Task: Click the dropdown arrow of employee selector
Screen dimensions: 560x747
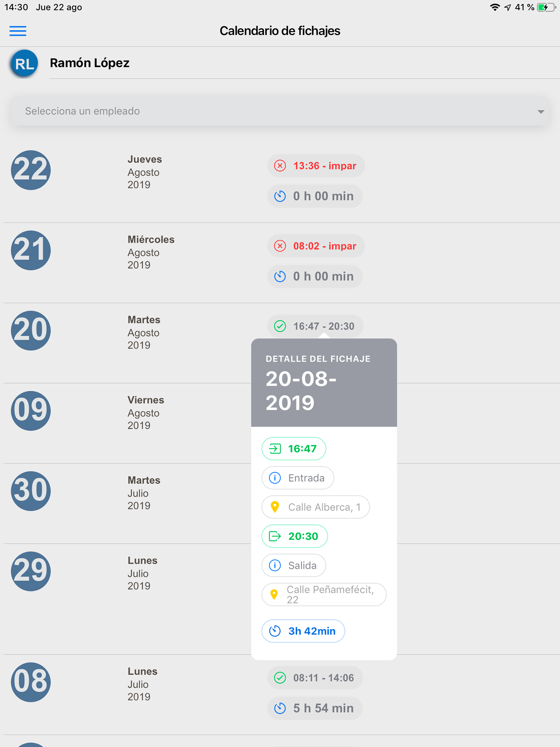Action: (541, 112)
